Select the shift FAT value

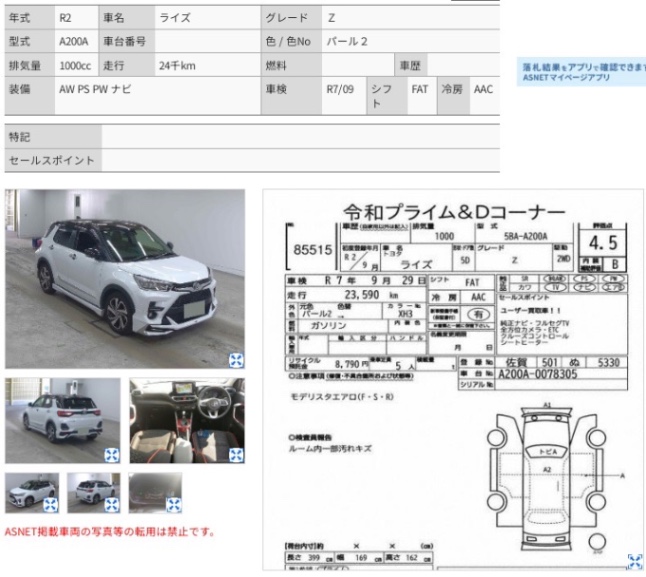point(419,89)
